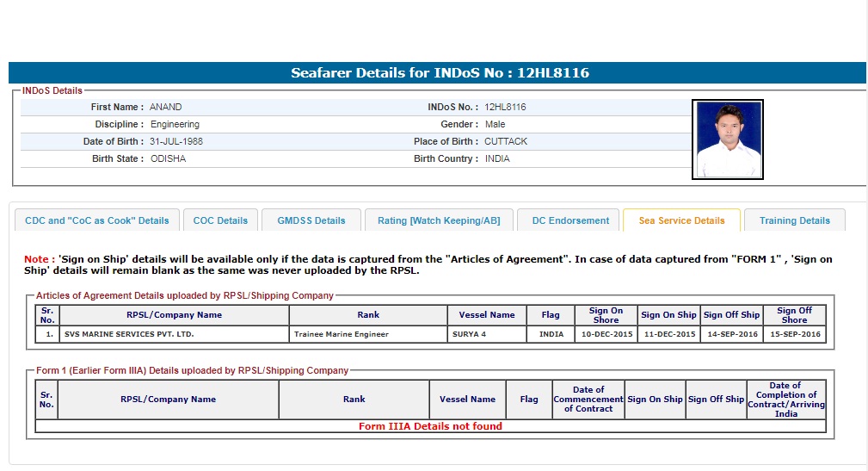Click the Seafarer Details title banner
The image size is (868, 471).
440,73
